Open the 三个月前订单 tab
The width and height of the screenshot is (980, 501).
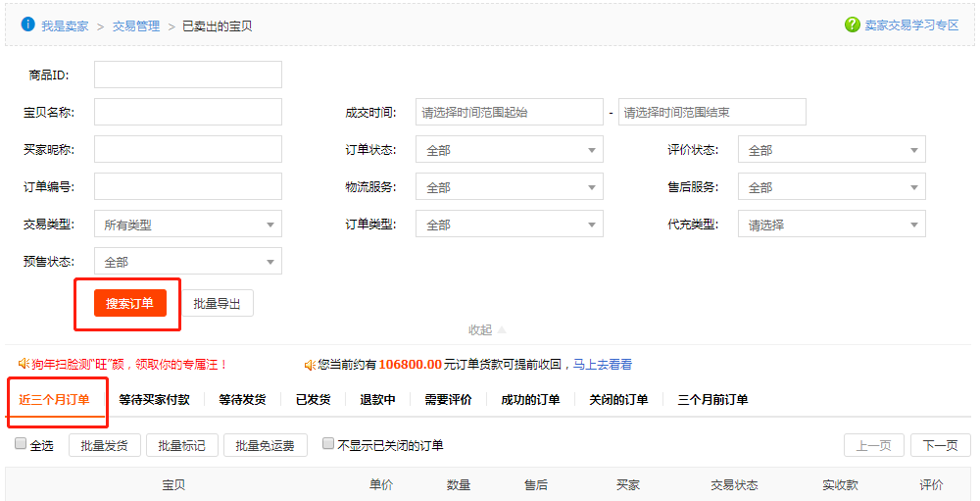(x=712, y=400)
